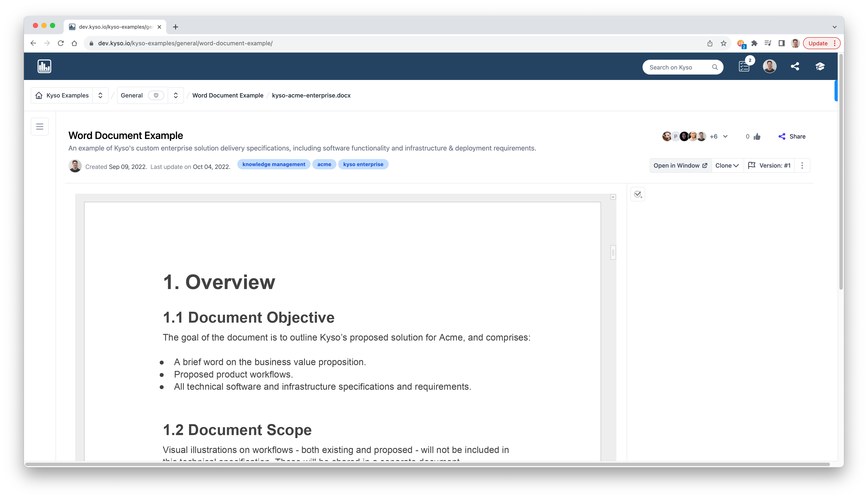The width and height of the screenshot is (868, 499).
Task: Click the page vertical scrollbar
Action: (x=841, y=171)
